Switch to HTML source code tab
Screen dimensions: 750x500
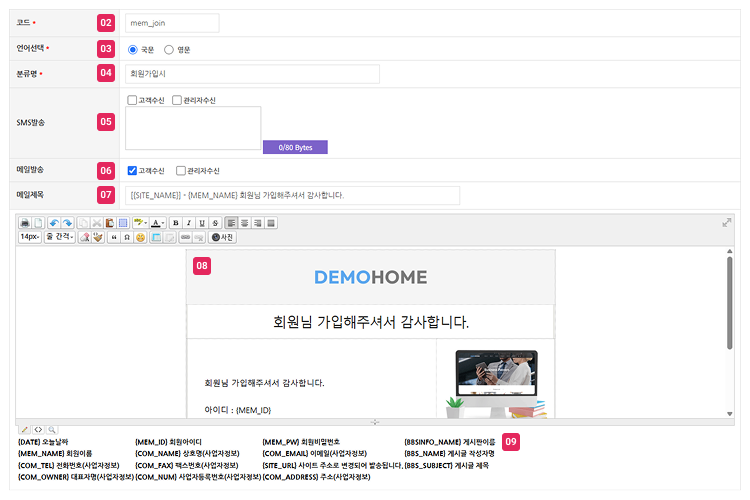[38, 430]
